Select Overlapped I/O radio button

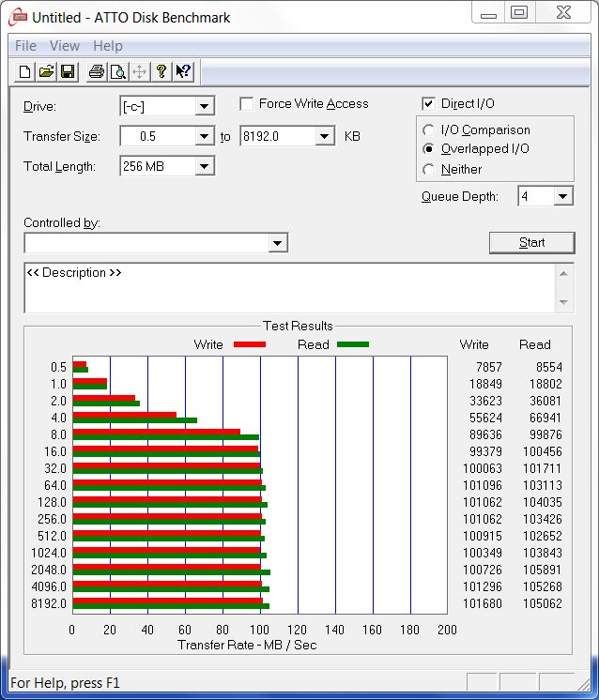(x=428, y=148)
